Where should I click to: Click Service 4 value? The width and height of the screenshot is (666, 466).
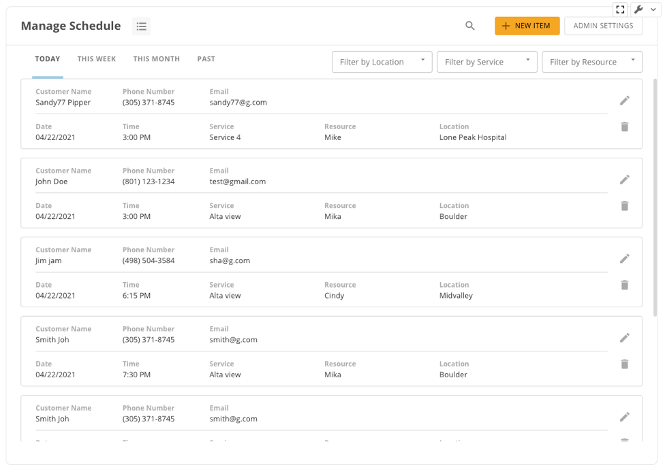pyautogui.click(x=225, y=137)
